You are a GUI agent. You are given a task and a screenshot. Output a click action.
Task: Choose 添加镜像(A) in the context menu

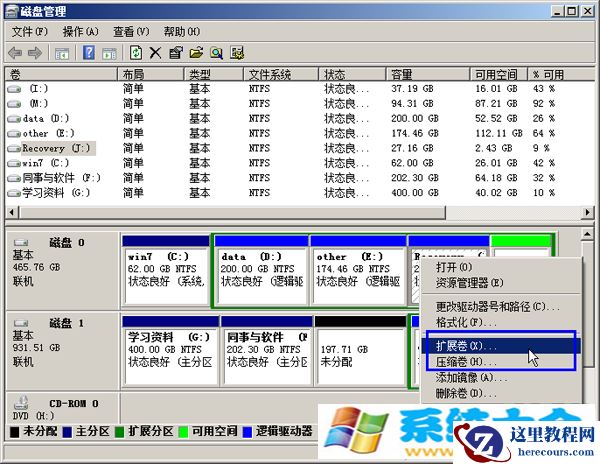[x=501, y=378]
